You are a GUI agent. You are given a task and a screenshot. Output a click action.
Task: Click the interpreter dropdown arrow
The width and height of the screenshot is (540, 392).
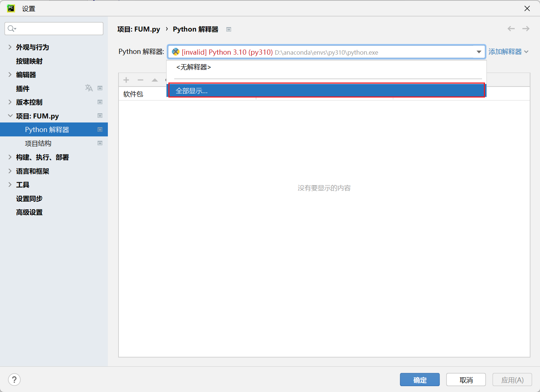point(479,52)
